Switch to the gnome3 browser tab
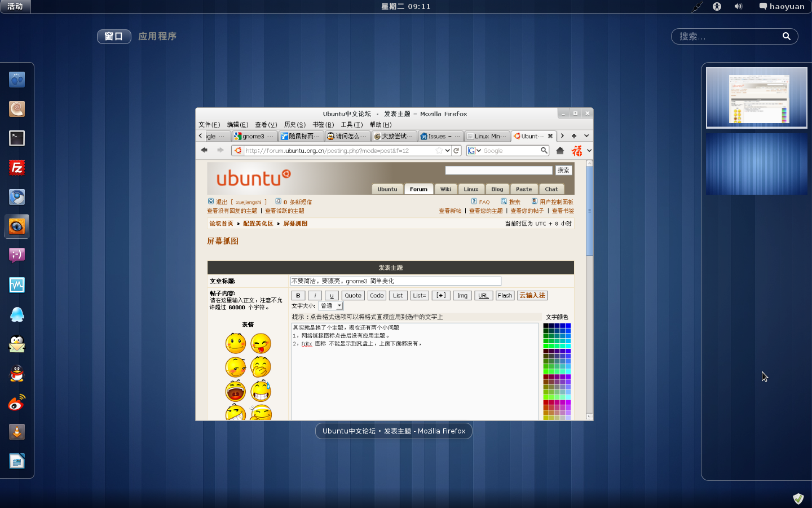The image size is (812, 508). coord(254,136)
